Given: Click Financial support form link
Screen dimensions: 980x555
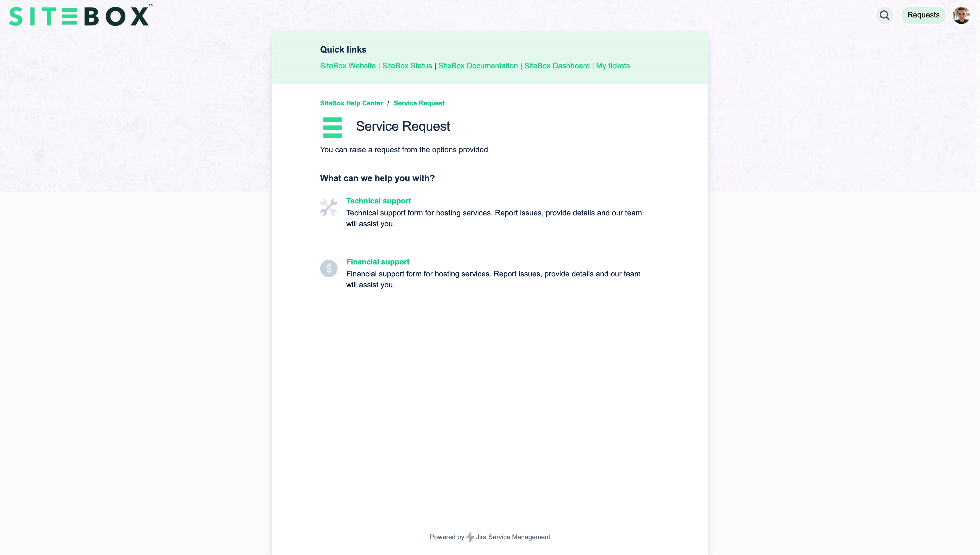Looking at the screenshot, I should pos(378,261).
